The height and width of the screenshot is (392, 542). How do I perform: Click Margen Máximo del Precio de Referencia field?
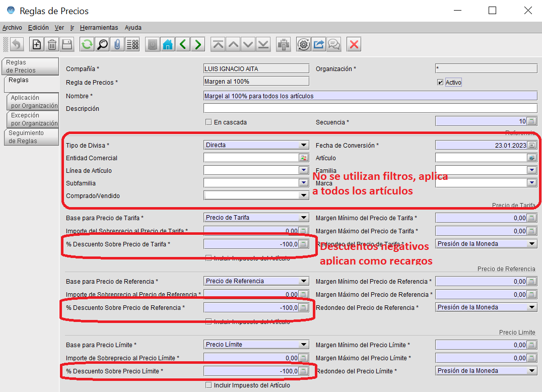click(x=481, y=295)
